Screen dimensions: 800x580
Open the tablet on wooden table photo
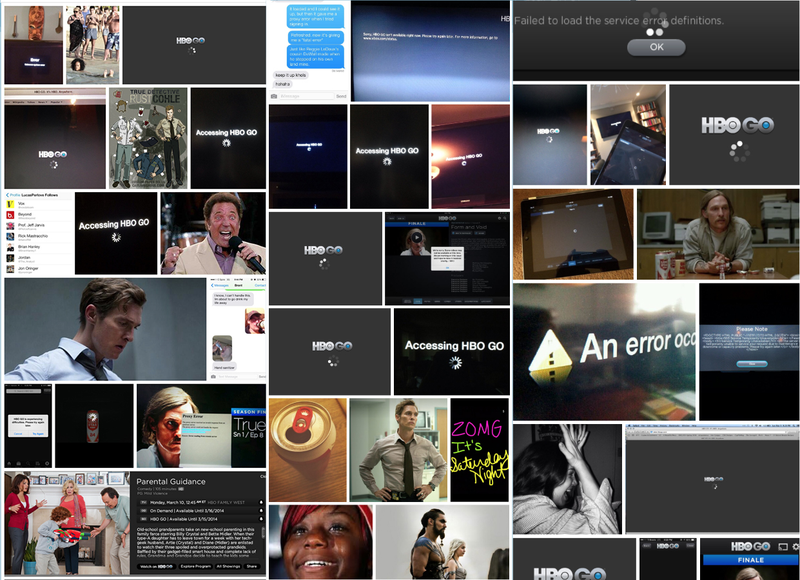click(573, 234)
